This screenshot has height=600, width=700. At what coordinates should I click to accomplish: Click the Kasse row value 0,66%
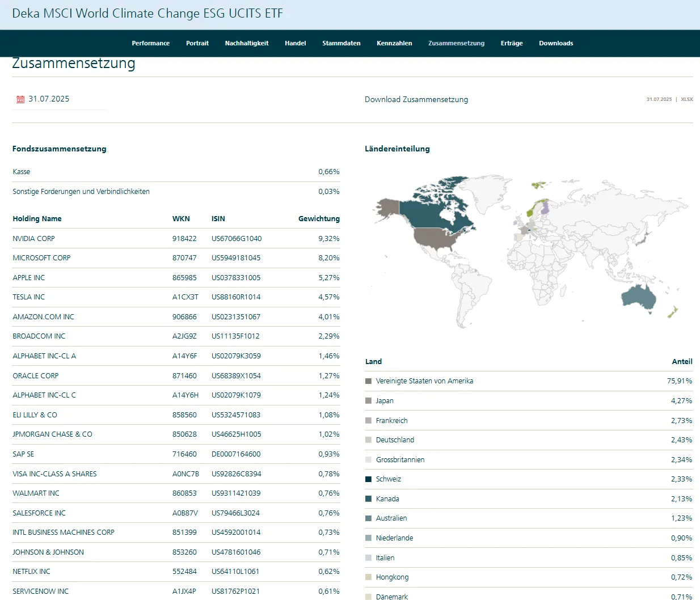pos(329,172)
